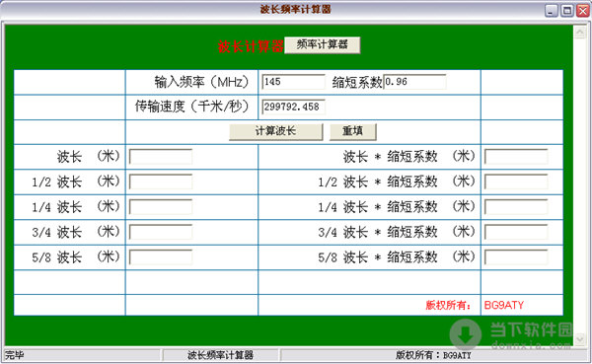Screen dimensions: 592x364
Task: Select the 5/8 波长 * 缩短系数 result field
Action: (516, 257)
